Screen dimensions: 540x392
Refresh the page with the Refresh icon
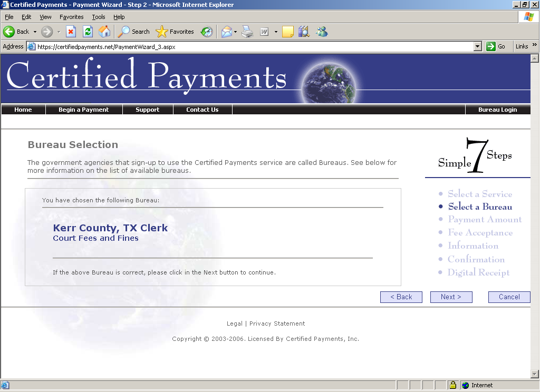tap(88, 32)
